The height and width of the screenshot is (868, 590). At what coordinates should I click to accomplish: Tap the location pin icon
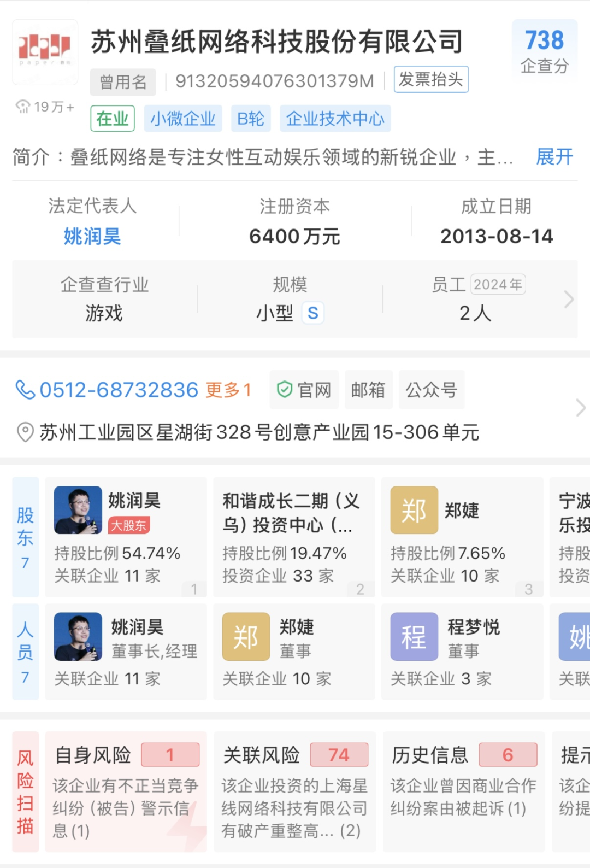[25, 432]
